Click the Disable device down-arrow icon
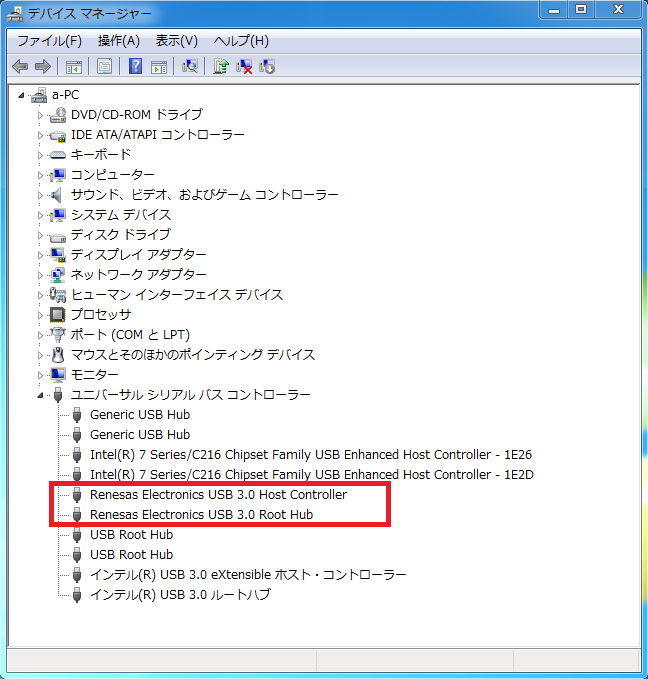Screen dimensions: 648x679 [x=267, y=67]
